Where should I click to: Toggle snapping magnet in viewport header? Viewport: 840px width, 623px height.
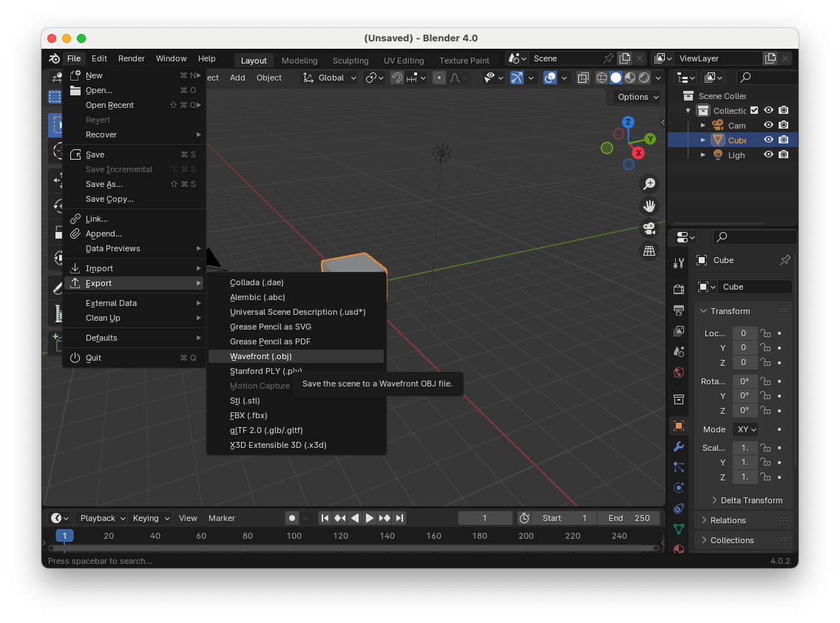pos(397,78)
